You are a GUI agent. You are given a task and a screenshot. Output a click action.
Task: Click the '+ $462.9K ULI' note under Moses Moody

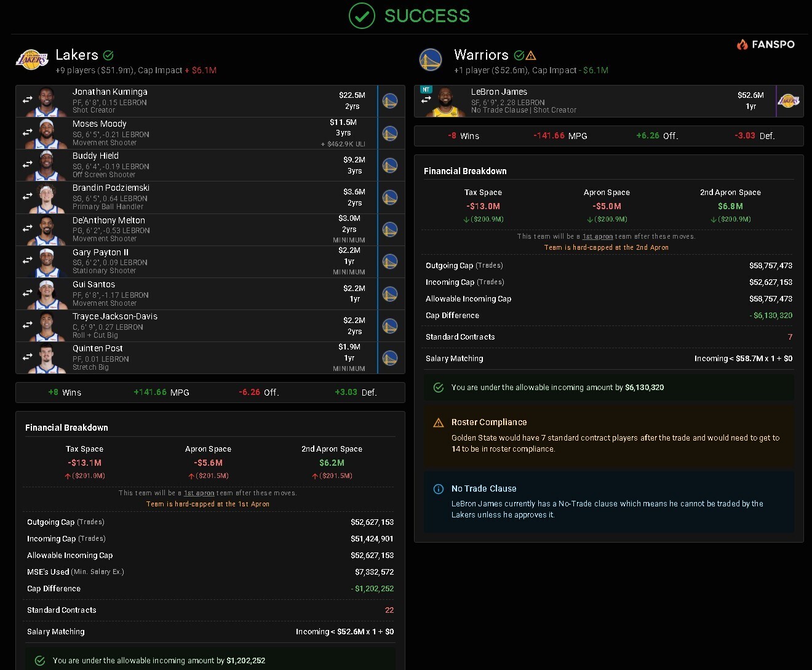pyautogui.click(x=343, y=144)
